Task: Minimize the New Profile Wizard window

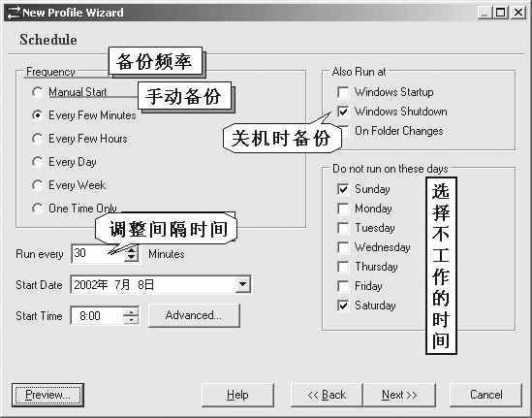Action: pos(485,13)
